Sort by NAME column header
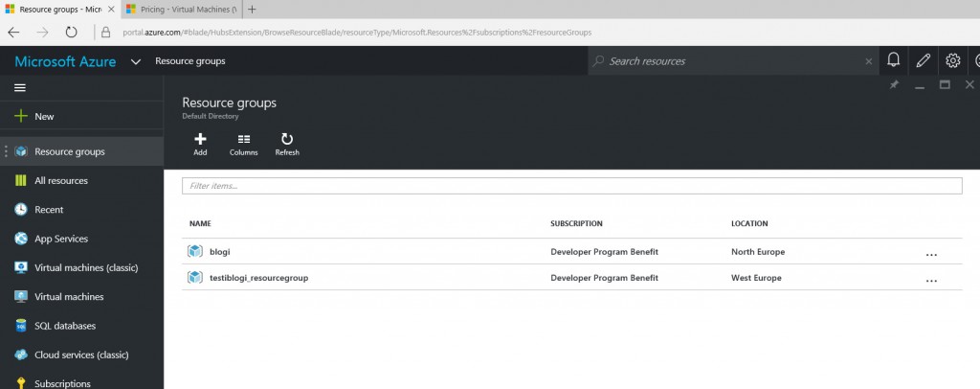 pyautogui.click(x=200, y=223)
